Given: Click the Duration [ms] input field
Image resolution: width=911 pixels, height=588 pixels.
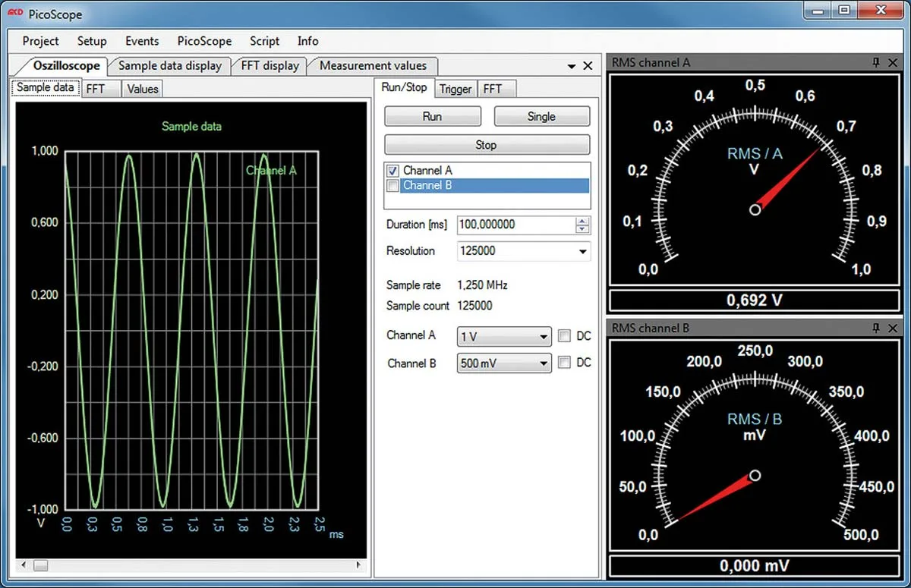Looking at the screenshot, I should pos(515,225).
